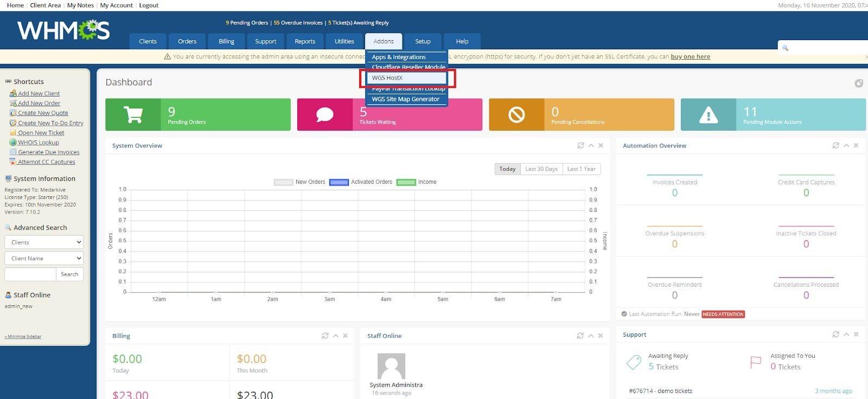Click the dashboard settings gear icon

pos(858,83)
